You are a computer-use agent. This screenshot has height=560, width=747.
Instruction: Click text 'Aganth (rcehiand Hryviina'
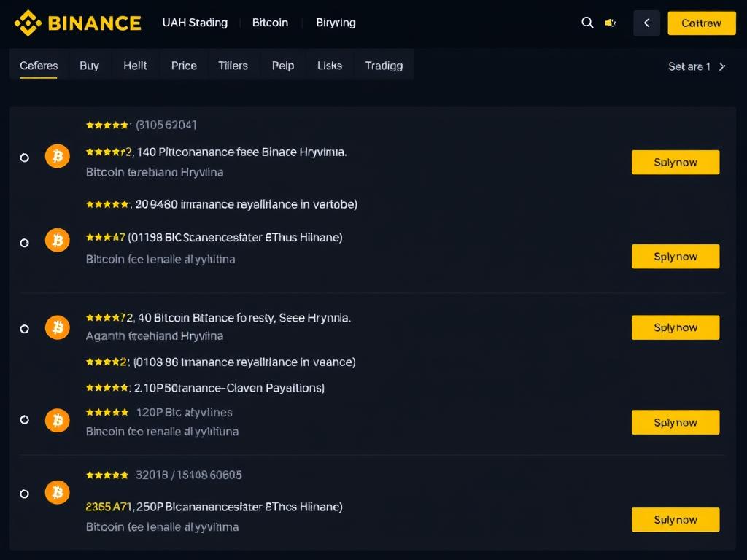(155, 336)
